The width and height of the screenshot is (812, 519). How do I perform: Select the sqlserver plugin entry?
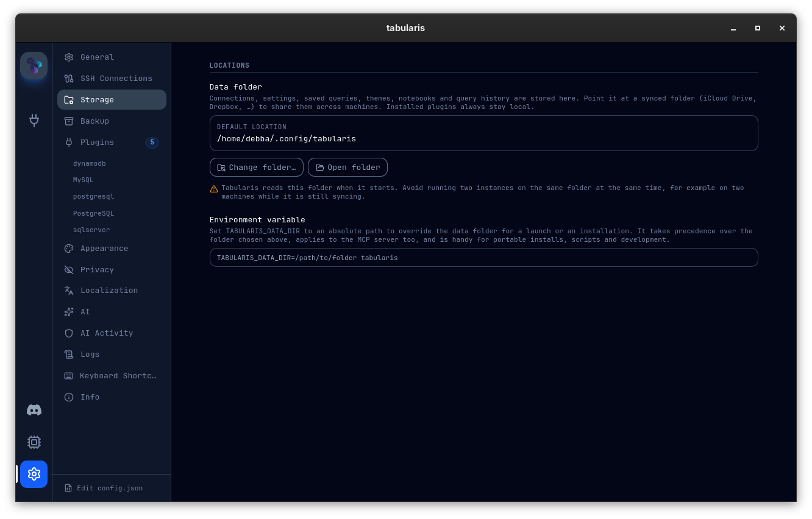(91, 230)
